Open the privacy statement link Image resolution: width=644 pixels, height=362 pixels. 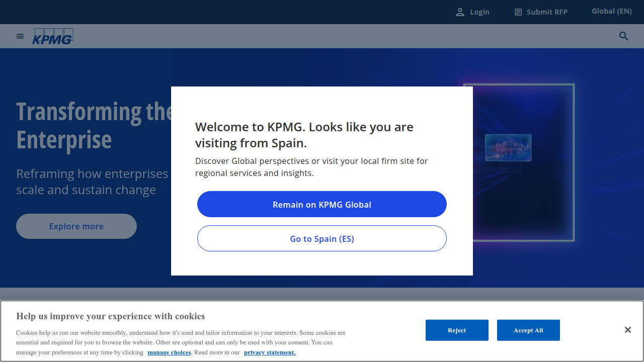(270, 352)
